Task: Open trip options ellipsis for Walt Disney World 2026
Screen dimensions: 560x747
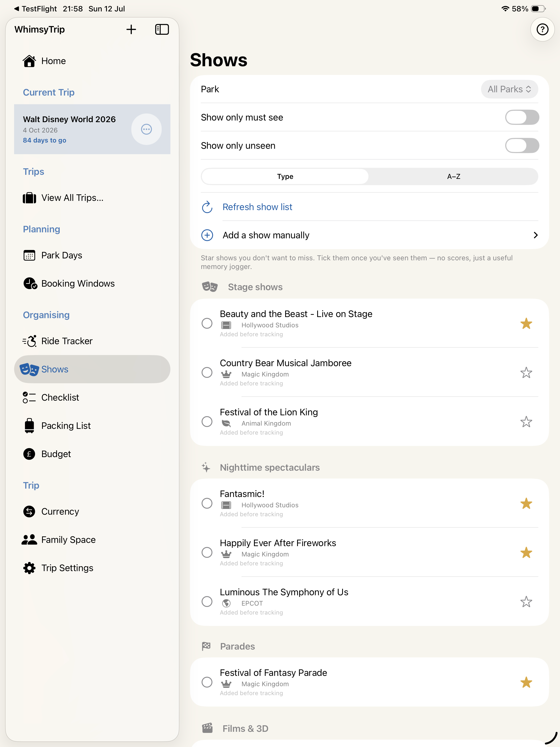Action: point(146,129)
